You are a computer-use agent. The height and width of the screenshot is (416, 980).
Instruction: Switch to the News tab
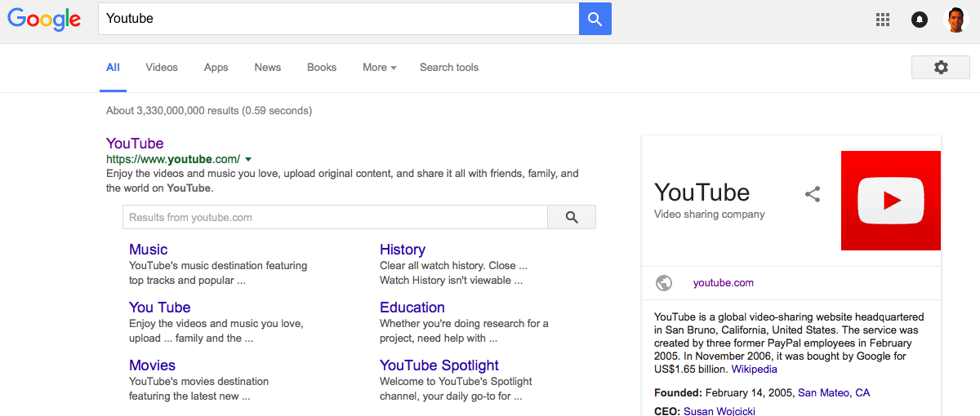click(x=268, y=68)
